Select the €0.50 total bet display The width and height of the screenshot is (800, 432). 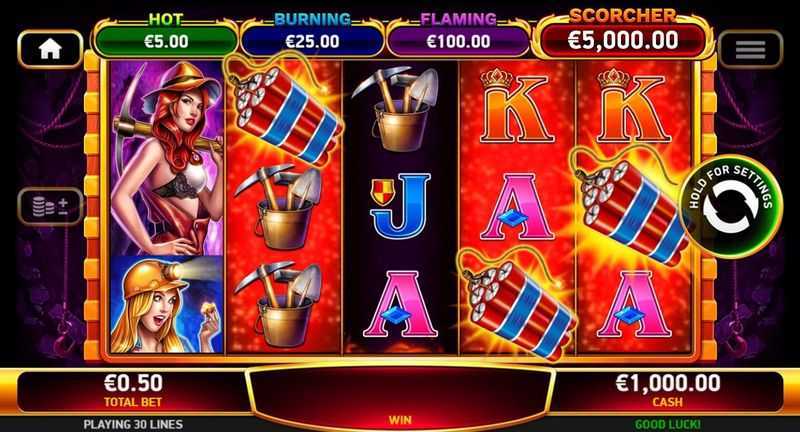[133, 390]
